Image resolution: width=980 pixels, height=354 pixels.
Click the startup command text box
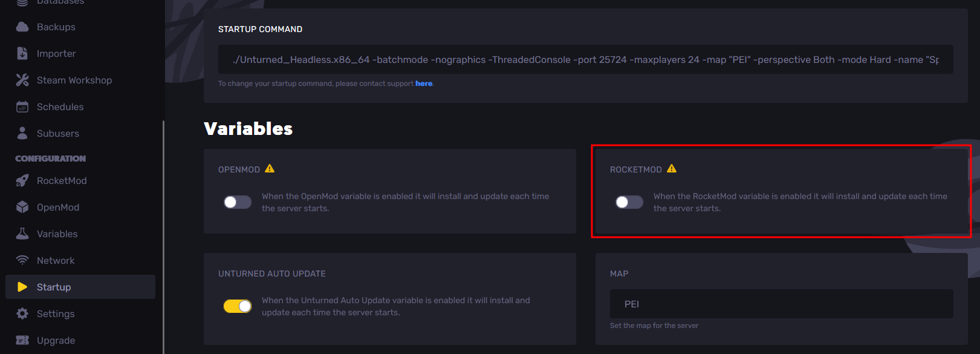tap(586, 59)
